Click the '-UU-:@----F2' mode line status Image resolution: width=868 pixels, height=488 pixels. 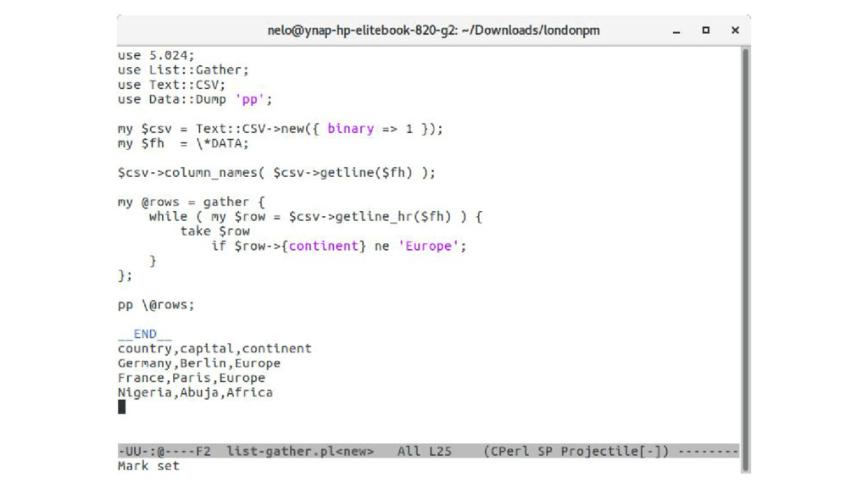pos(164,452)
